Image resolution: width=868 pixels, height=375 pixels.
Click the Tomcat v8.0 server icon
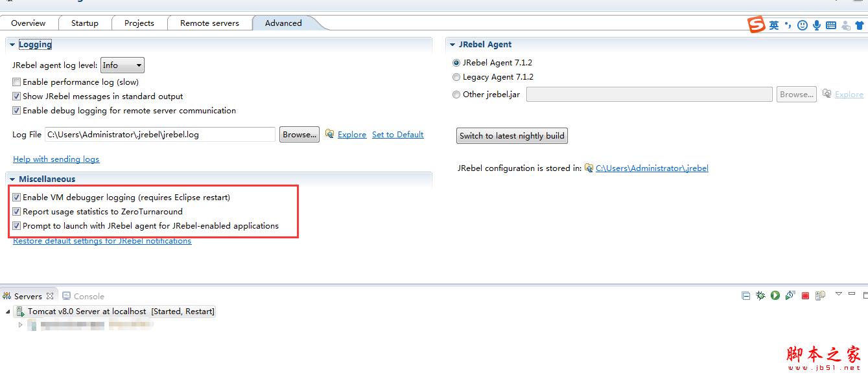[x=20, y=312]
